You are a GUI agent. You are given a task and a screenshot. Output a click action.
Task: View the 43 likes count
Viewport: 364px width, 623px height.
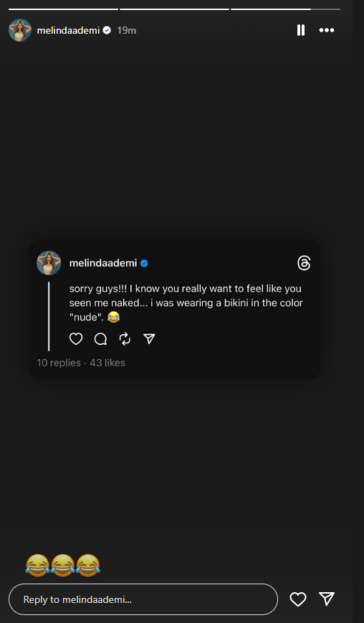coord(107,363)
